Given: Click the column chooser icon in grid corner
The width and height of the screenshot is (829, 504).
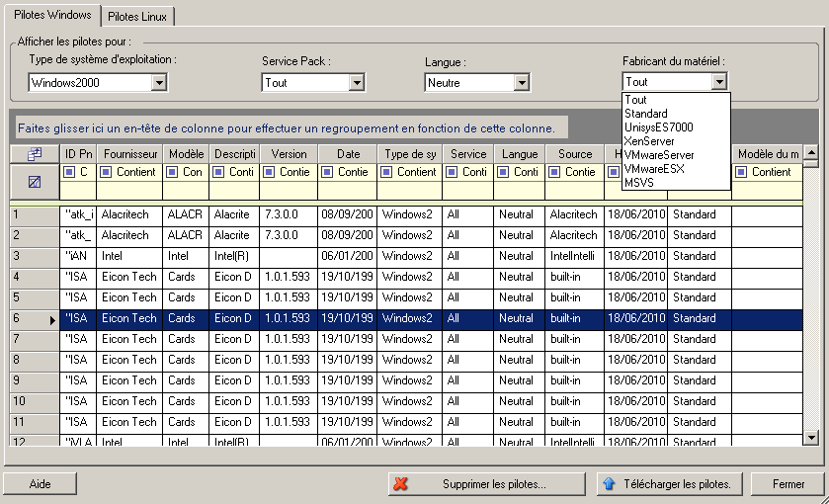Looking at the screenshot, I should 34,154.
